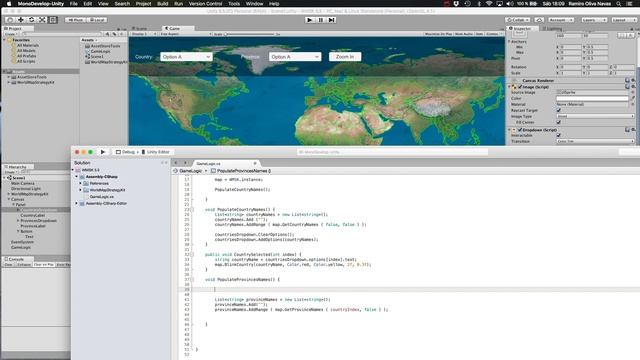Screen dimensions: 640x360
Task: Toggle Local handle rotation button
Action: [97, 20]
